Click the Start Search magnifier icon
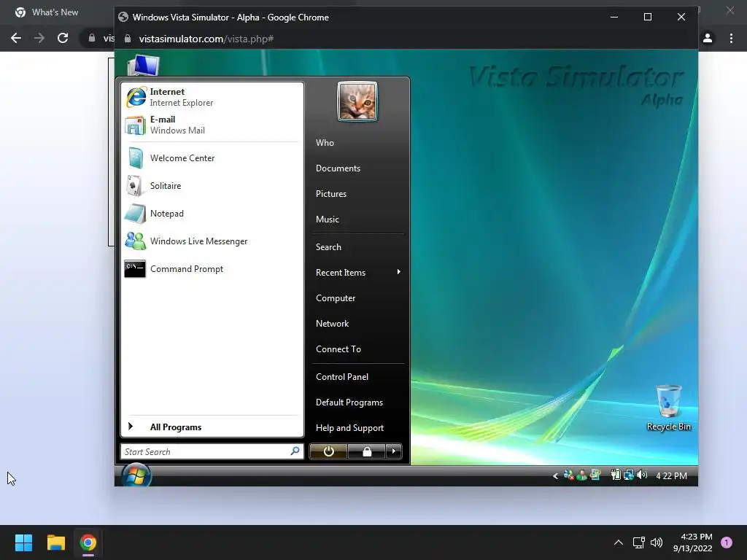Screen dimensions: 747x560 (295, 451)
